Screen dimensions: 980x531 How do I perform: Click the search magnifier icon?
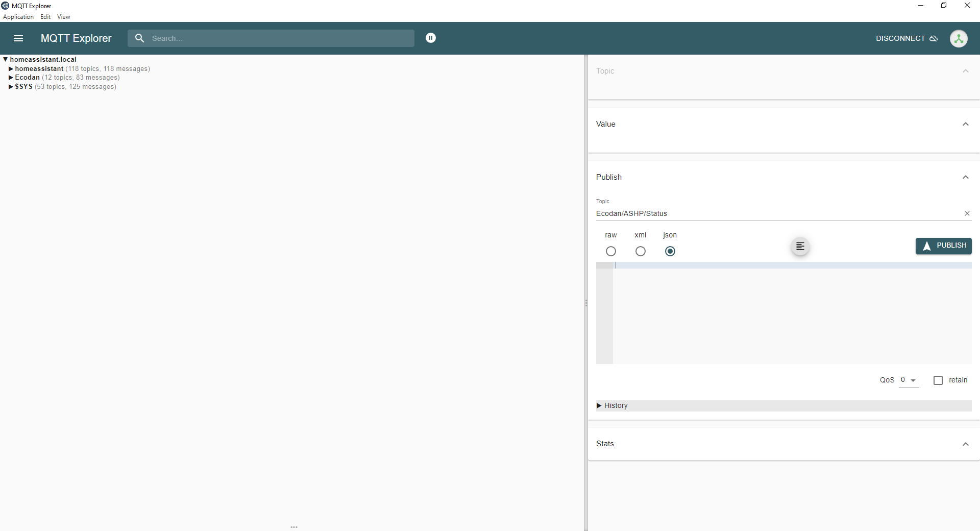pos(139,38)
